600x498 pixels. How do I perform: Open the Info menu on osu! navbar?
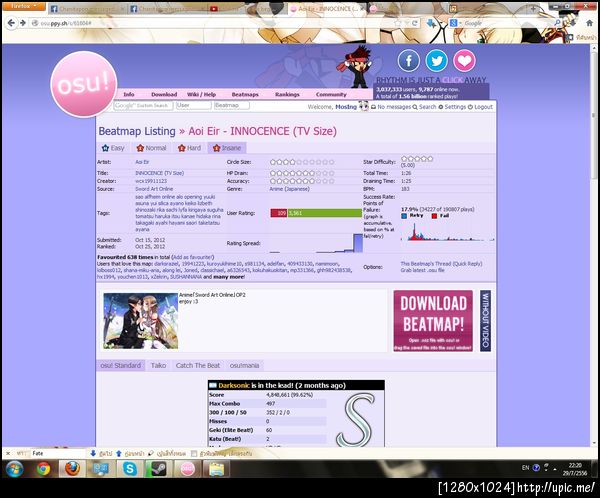tap(129, 94)
